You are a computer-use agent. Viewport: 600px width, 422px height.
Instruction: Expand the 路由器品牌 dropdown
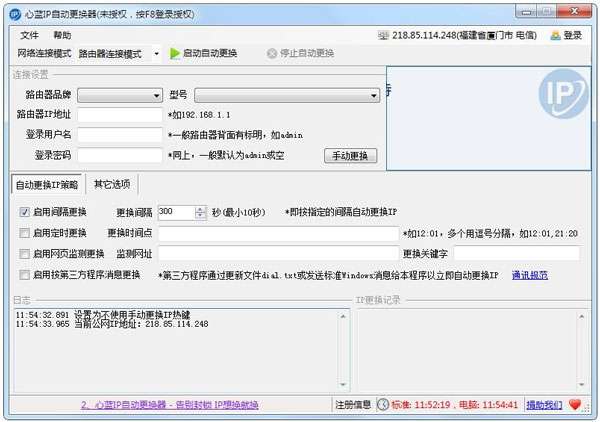[x=120, y=95]
